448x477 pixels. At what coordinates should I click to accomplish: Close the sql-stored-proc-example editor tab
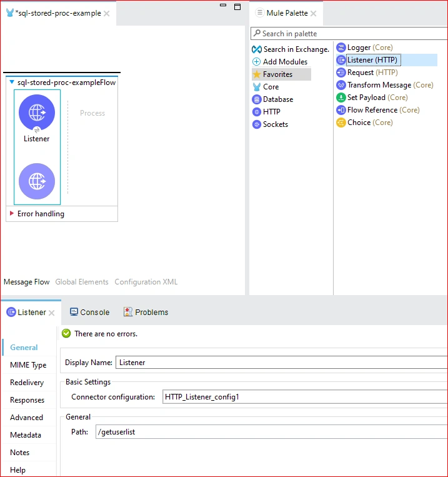point(106,13)
